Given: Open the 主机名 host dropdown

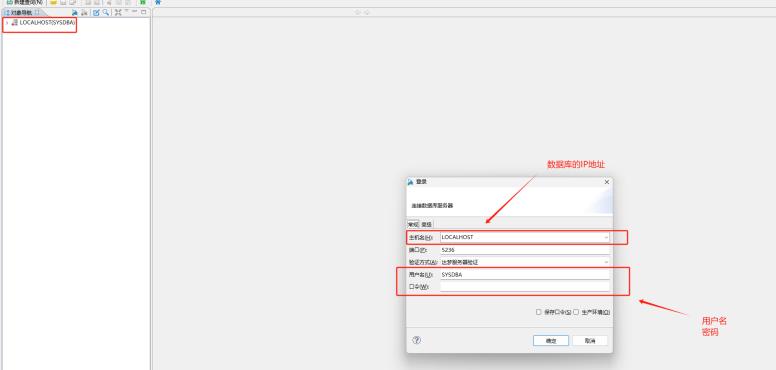Looking at the screenshot, I should click(x=606, y=237).
